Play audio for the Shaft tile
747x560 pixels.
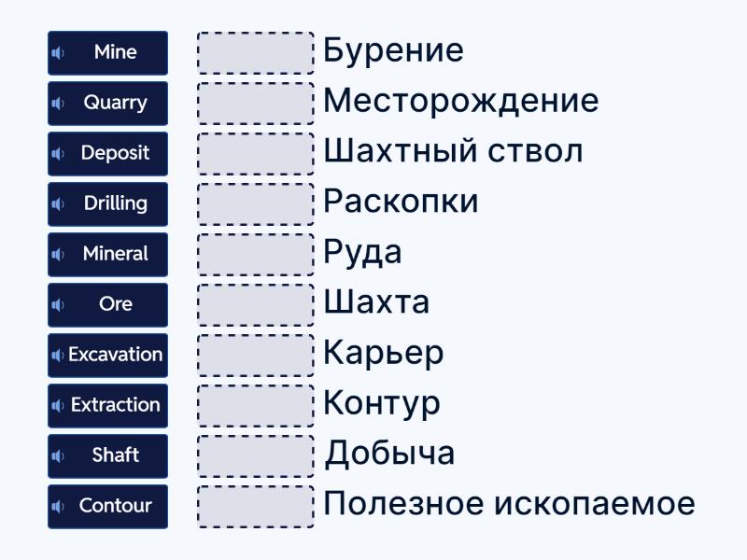(59, 456)
